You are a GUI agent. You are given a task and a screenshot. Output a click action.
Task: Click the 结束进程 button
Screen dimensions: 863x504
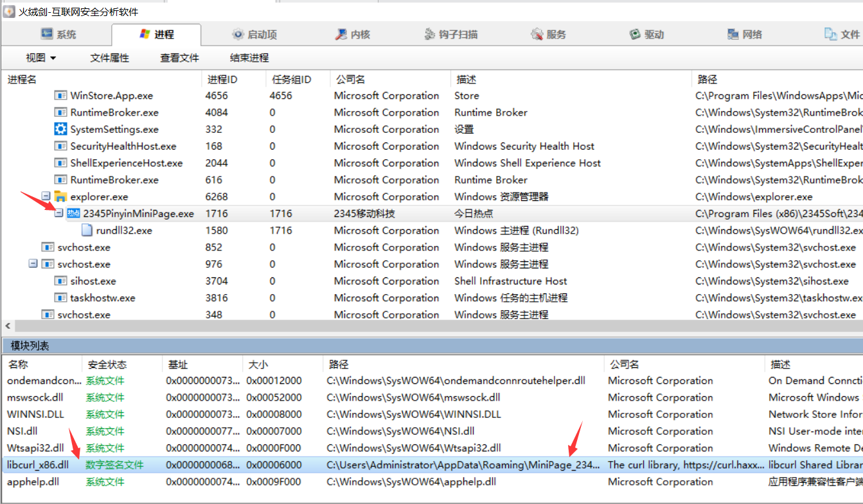click(249, 58)
